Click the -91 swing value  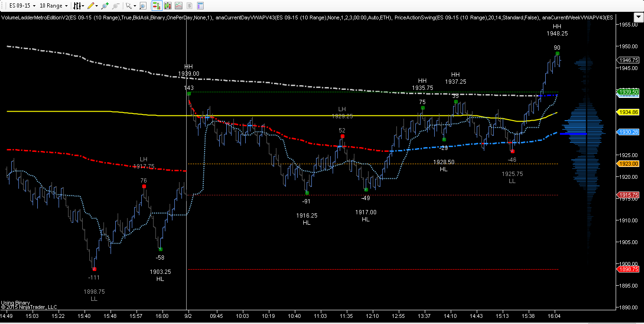point(307,201)
